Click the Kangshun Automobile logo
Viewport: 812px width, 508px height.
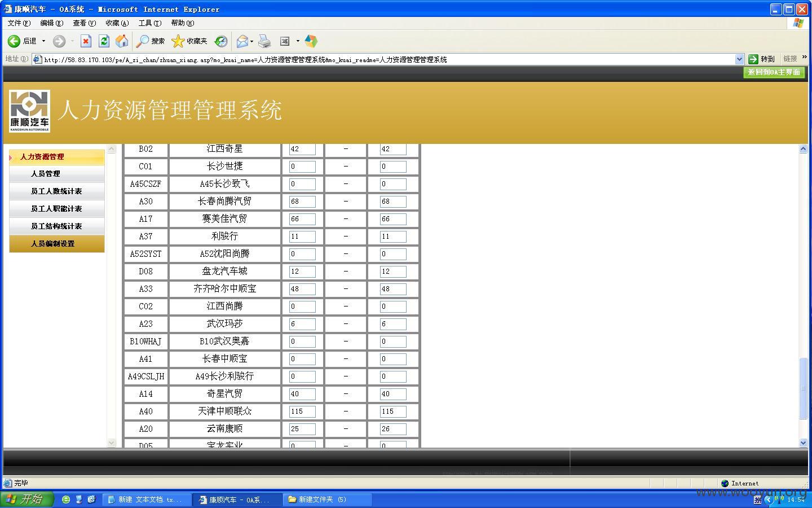tap(30, 111)
